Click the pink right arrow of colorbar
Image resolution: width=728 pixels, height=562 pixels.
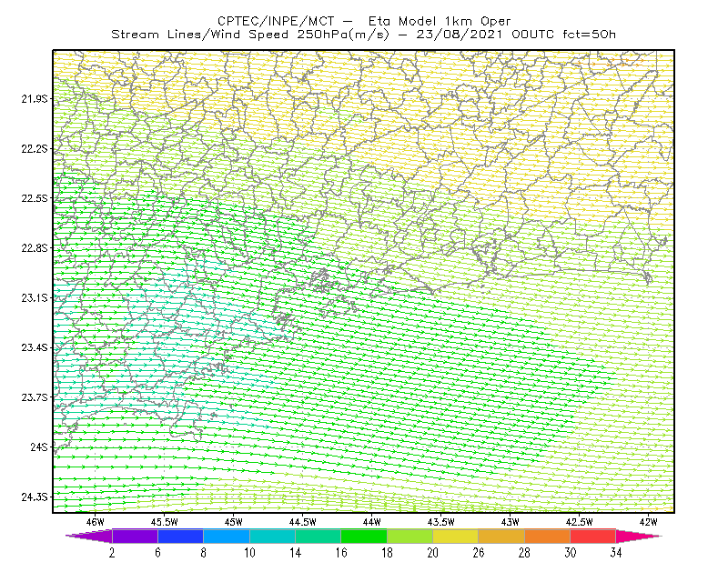639,536
